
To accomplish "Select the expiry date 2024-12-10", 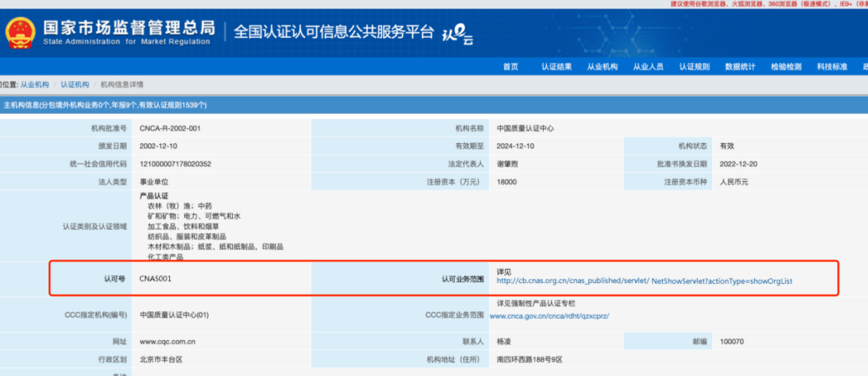I will click(x=515, y=146).
